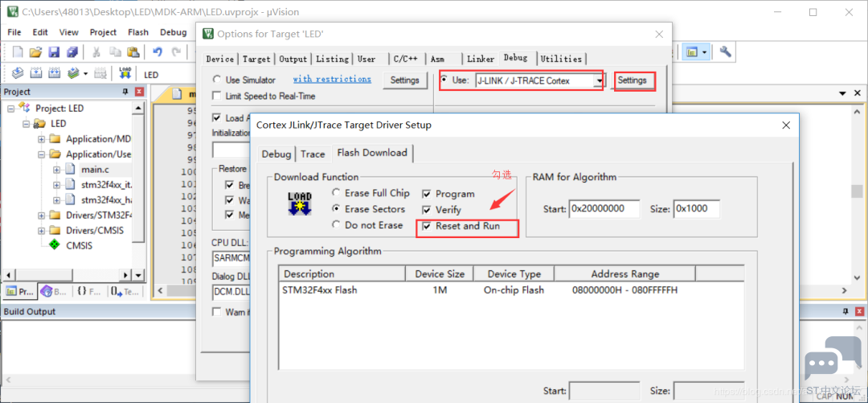Click the Batch Build icon

pyautogui.click(x=72, y=73)
